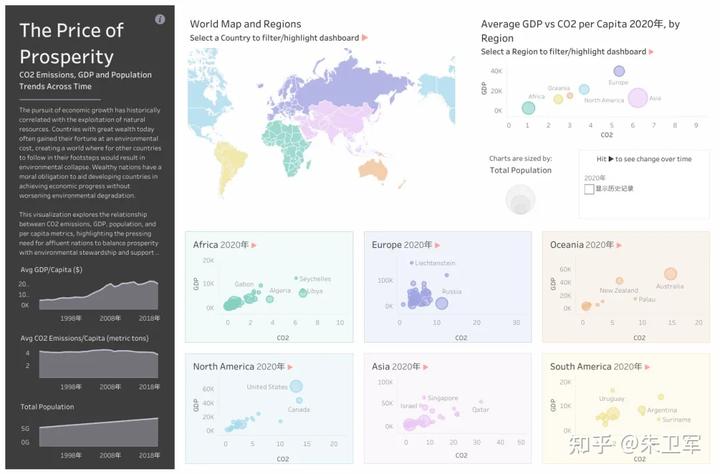The width and height of the screenshot is (720, 474).
Task: Click the red arrow next to Oceania 2020
Action: (619, 245)
